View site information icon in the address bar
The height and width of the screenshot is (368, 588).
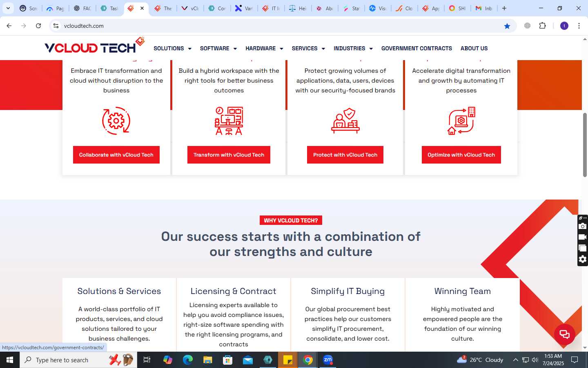56,26
